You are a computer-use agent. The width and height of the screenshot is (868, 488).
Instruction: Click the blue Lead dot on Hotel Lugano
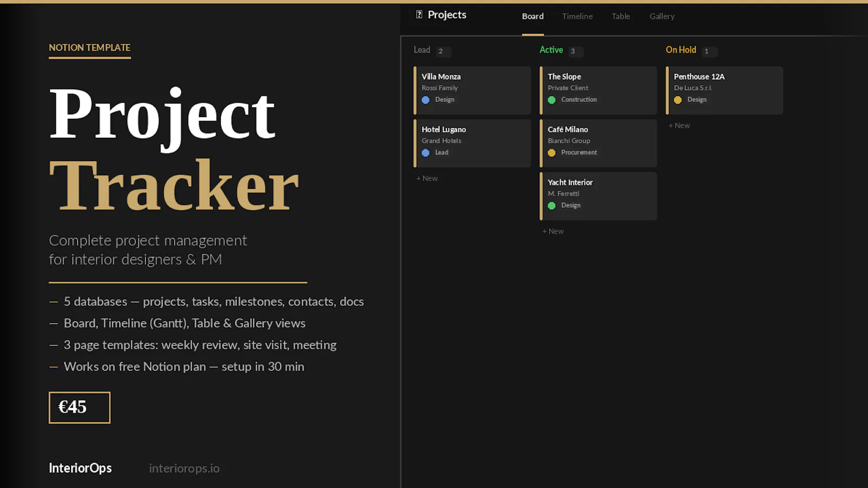(425, 153)
